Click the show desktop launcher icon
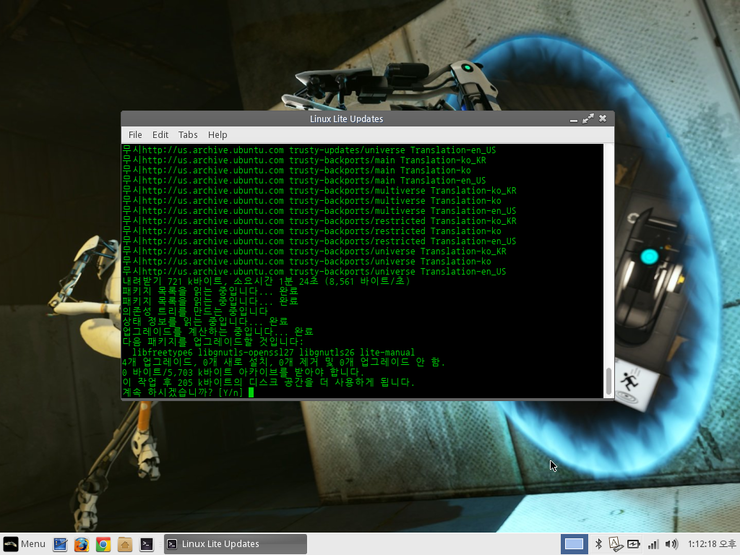Image resolution: width=740 pixels, height=555 pixels. pos(60,544)
